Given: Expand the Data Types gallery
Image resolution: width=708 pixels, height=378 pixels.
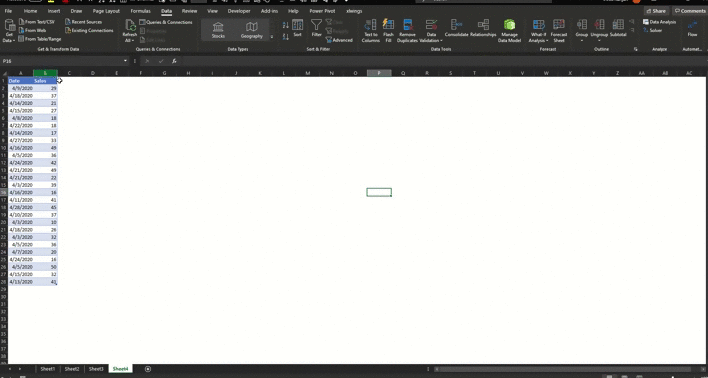Looking at the screenshot, I should (272, 37).
